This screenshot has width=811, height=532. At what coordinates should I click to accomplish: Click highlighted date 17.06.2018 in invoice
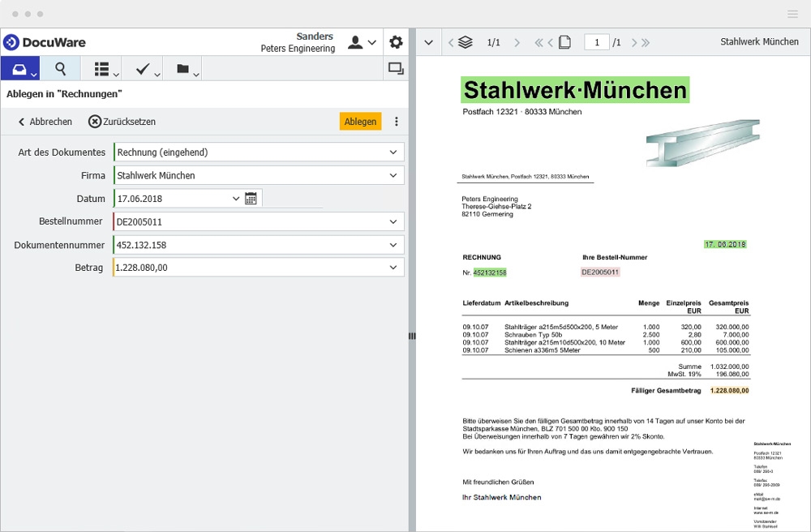(725, 244)
